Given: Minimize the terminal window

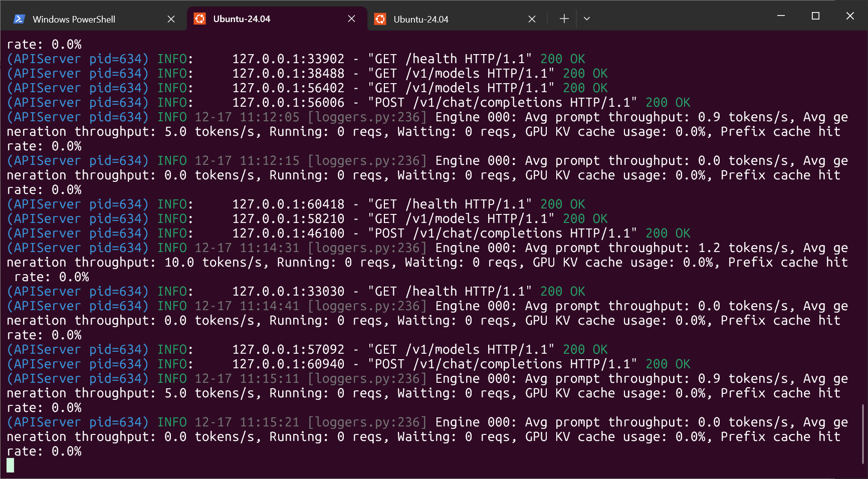Looking at the screenshot, I should click(781, 16).
